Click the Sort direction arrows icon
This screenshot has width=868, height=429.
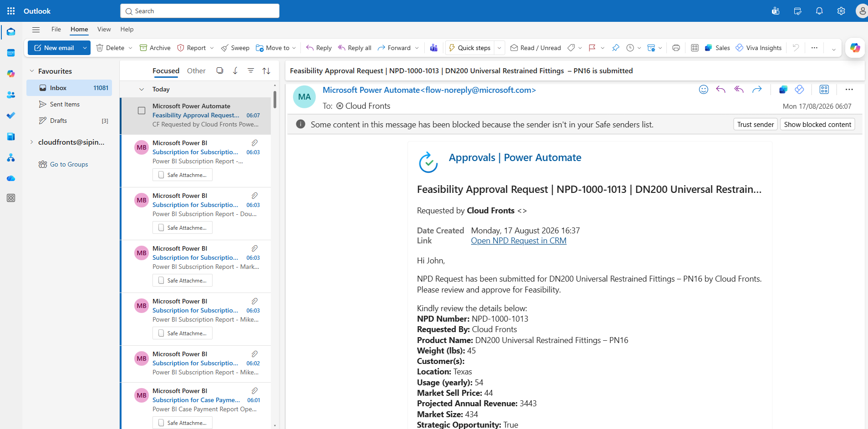(266, 71)
